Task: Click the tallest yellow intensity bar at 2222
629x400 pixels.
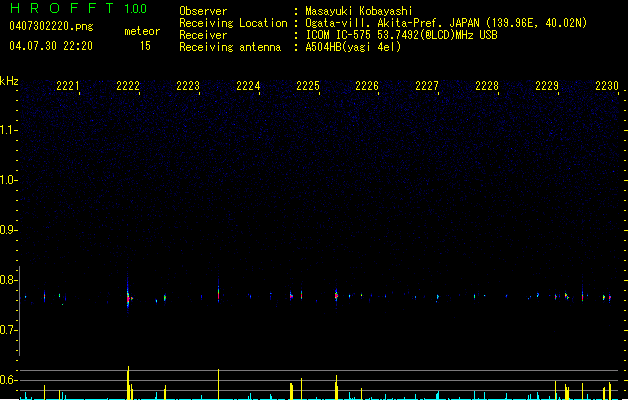Action: [128, 382]
